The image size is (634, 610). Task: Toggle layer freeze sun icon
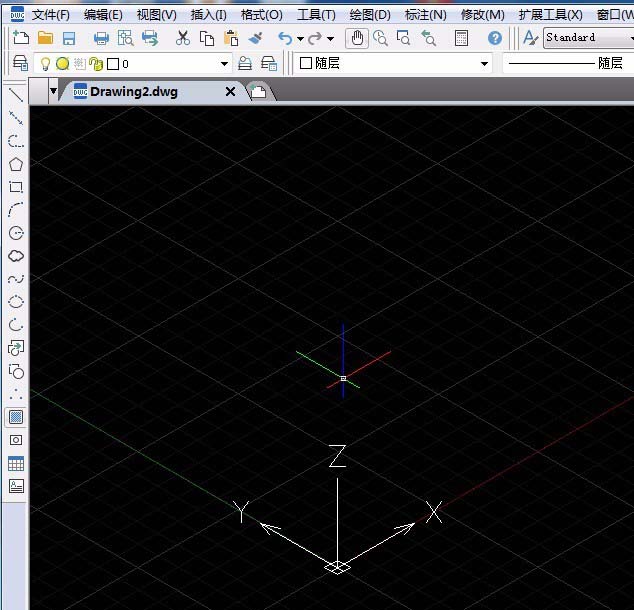pyautogui.click(x=62, y=63)
